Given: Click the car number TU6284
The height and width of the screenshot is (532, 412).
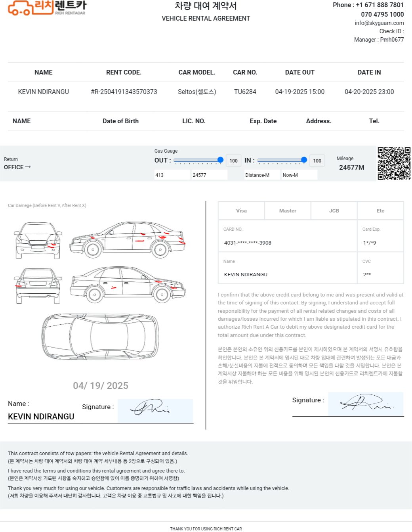Looking at the screenshot, I should [245, 92].
